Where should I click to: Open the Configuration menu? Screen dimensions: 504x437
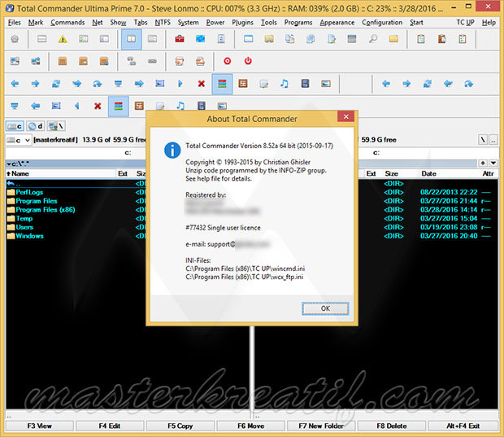click(382, 22)
